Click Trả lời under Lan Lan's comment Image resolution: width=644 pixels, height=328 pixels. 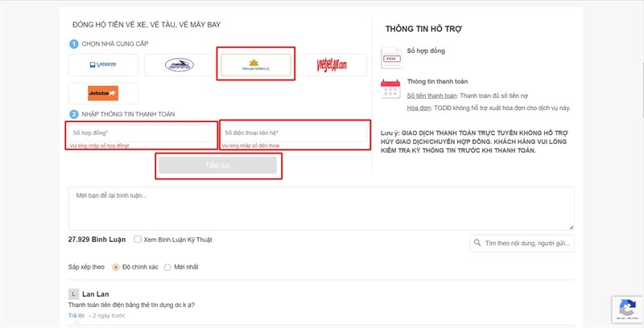coord(76,316)
